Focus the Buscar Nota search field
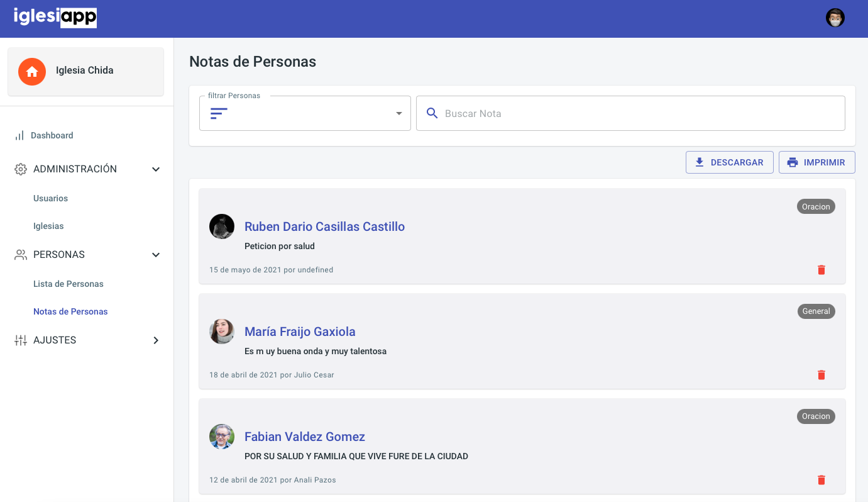The height and width of the screenshot is (502, 868). (630, 113)
